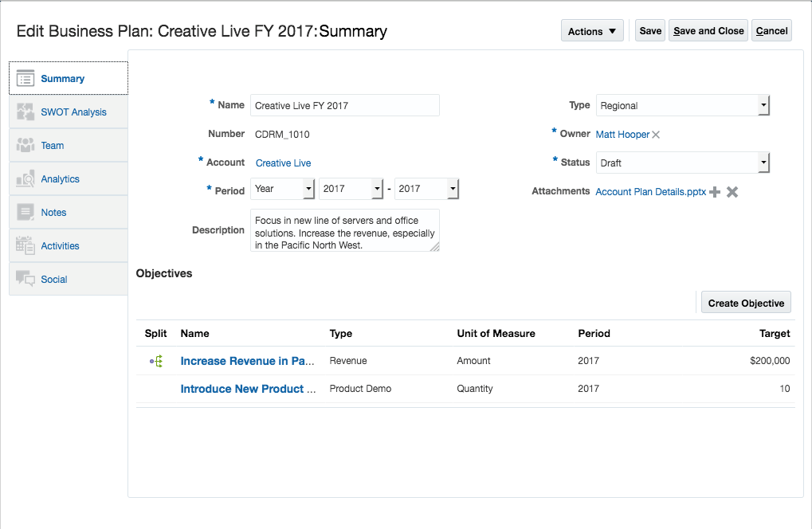Open the Period Year dropdown
Image resolution: width=812 pixels, height=529 pixels.
308,189
